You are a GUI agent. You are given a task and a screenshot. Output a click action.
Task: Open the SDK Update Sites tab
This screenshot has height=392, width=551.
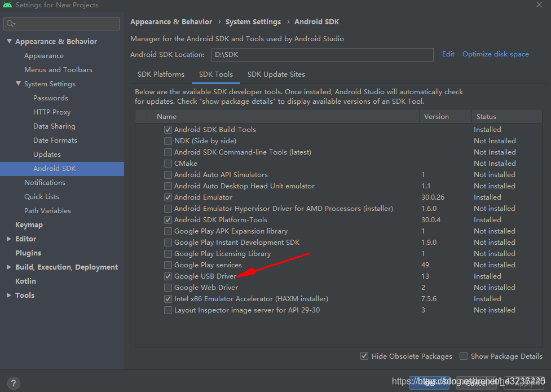click(x=276, y=74)
